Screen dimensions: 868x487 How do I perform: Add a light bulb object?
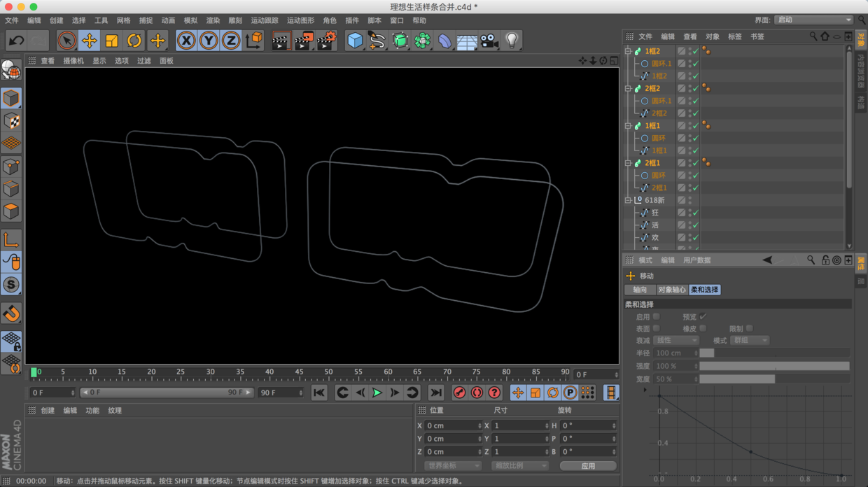tap(512, 41)
